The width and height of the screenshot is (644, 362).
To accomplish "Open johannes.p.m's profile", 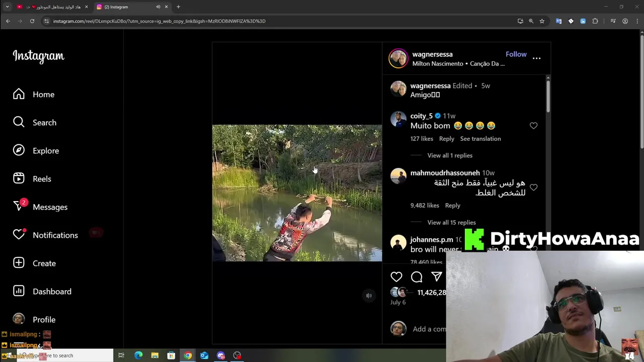I will coord(431,240).
